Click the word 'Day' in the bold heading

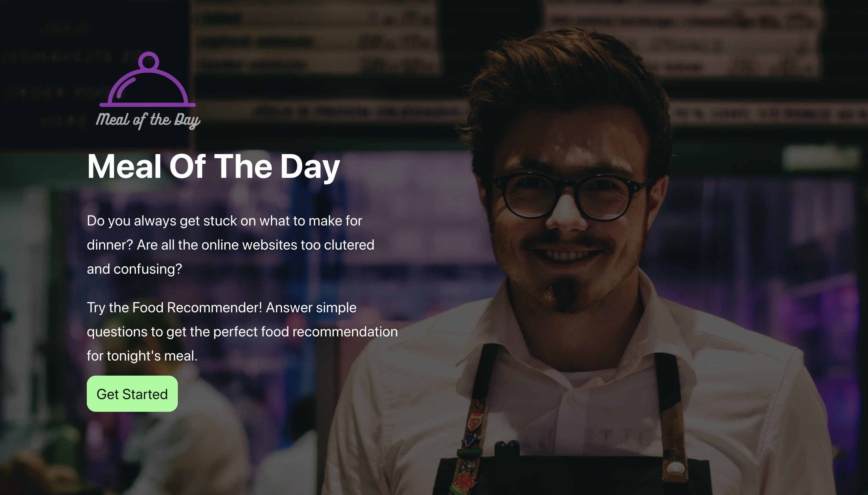coord(310,167)
